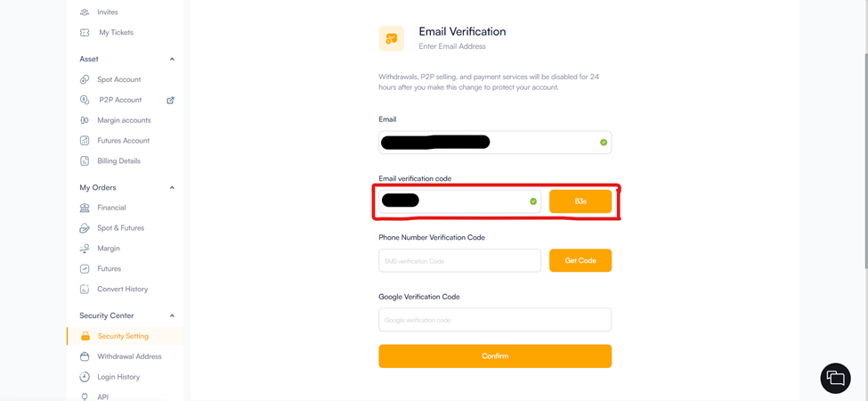
Task: Open the live chat support icon
Action: (835, 378)
